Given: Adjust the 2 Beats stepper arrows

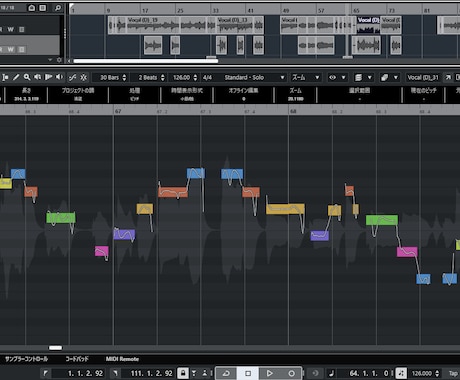Looking at the screenshot, I should click(163, 77).
